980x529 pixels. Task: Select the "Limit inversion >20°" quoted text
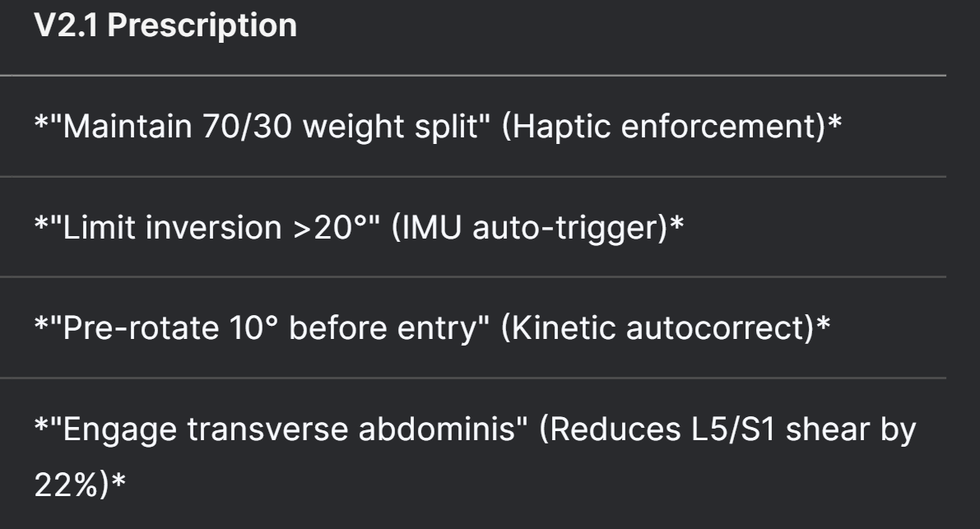pyautogui.click(x=215, y=227)
